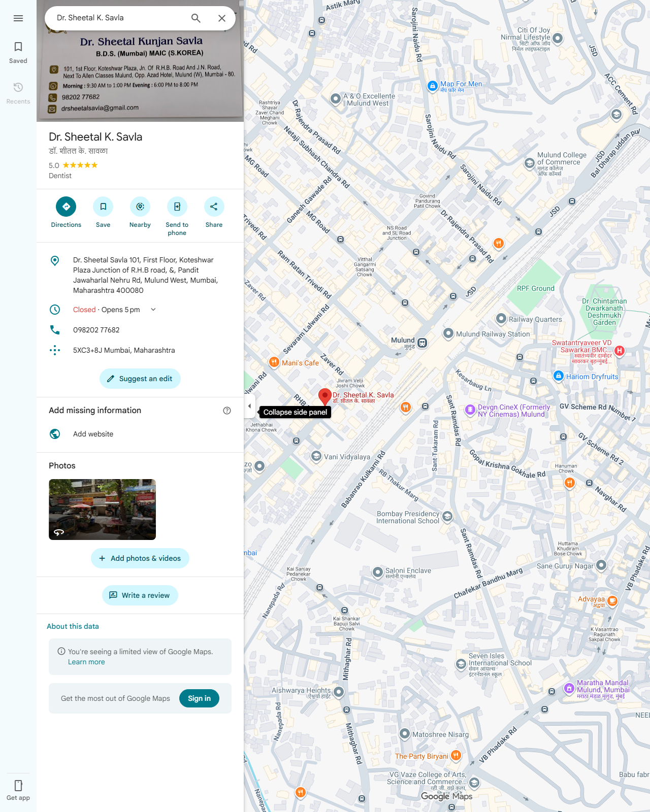The height and width of the screenshot is (812, 650).
Task: Click VG Vaze College marker
Action: click(474, 783)
